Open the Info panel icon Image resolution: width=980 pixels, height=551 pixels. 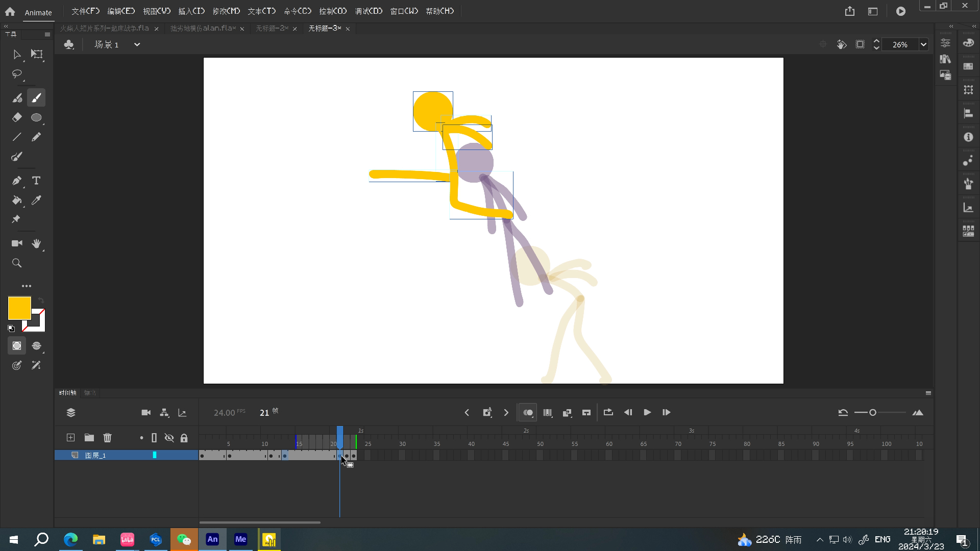coord(968,137)
